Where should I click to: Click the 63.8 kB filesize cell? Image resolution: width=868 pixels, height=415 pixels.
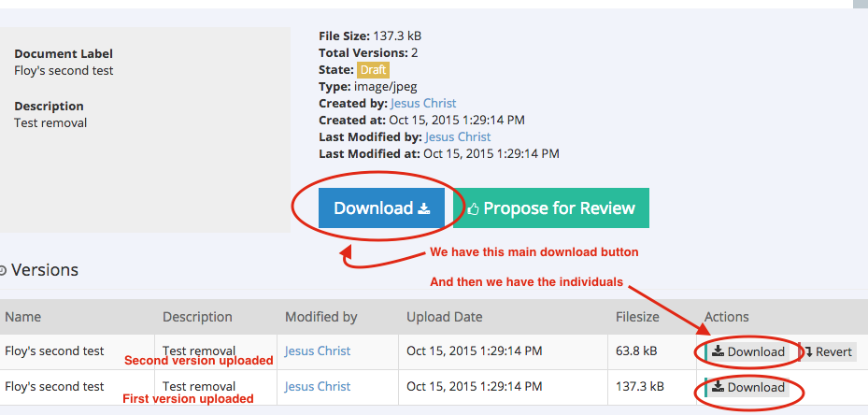coord(636,351)
